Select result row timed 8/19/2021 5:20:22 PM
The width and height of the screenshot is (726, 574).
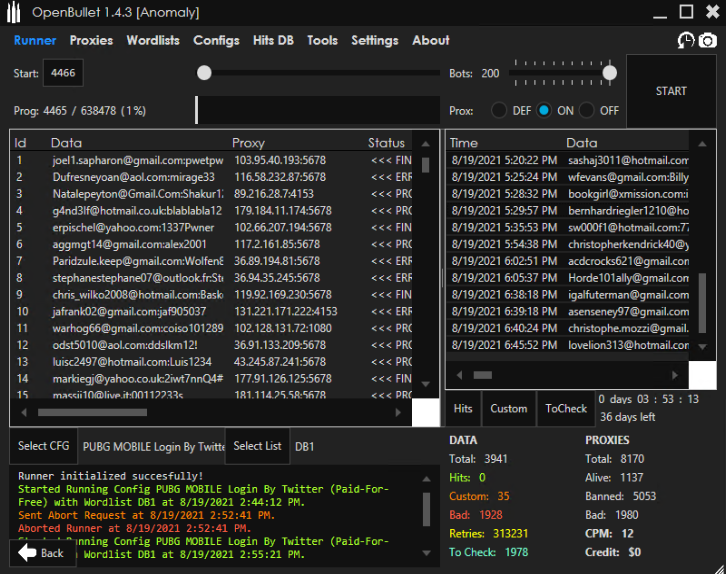(x=568, y=160)
